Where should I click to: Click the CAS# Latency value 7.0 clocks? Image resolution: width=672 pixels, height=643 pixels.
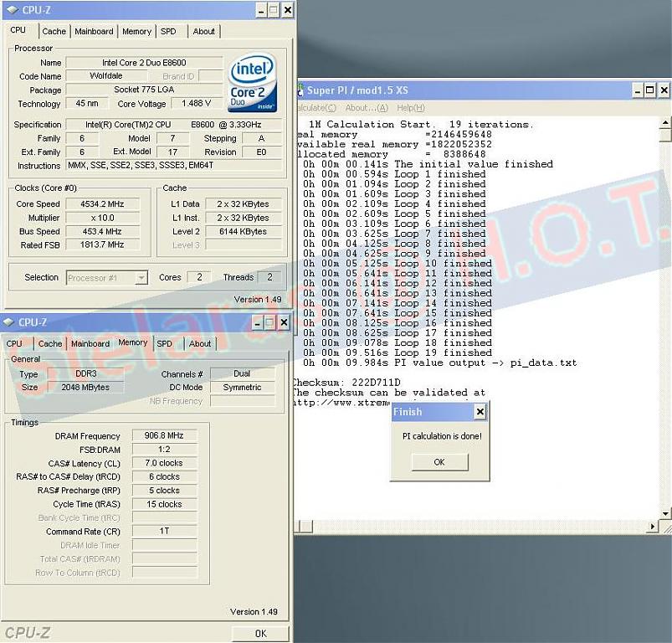tap(164, 463)
